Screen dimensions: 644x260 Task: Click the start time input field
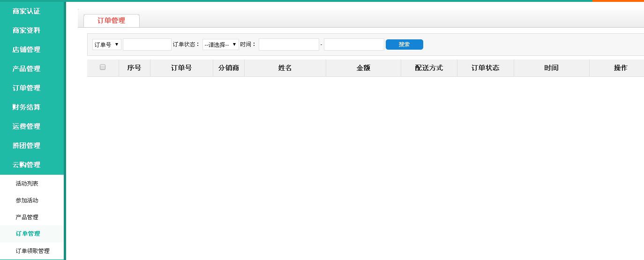289,45
